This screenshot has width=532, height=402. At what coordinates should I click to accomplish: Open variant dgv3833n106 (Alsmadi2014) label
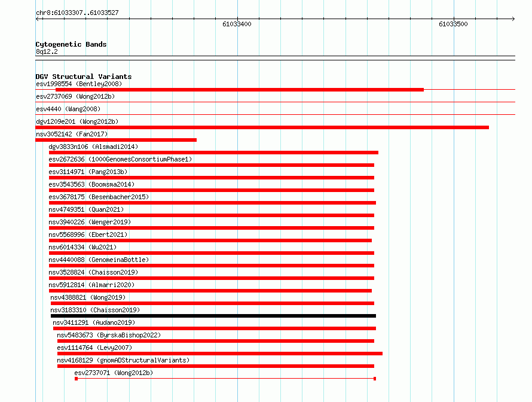pyautogui.click(x=93, y=147)
